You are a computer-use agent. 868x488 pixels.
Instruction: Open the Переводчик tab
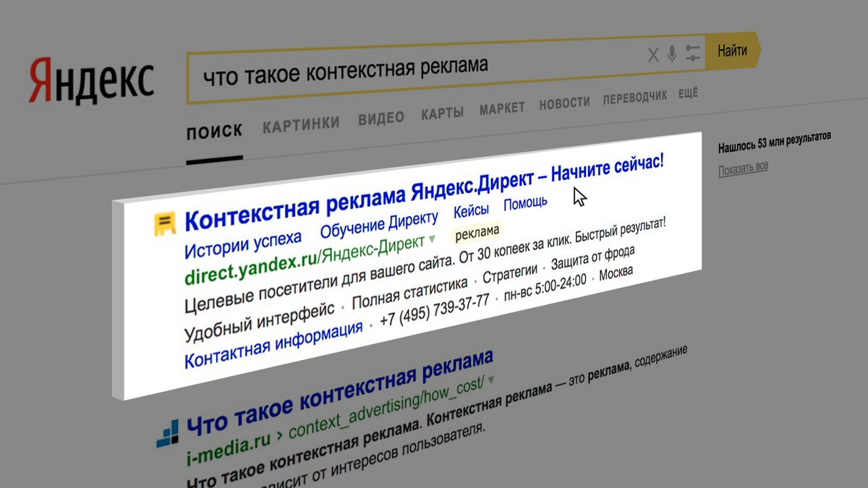click(635, 98)
